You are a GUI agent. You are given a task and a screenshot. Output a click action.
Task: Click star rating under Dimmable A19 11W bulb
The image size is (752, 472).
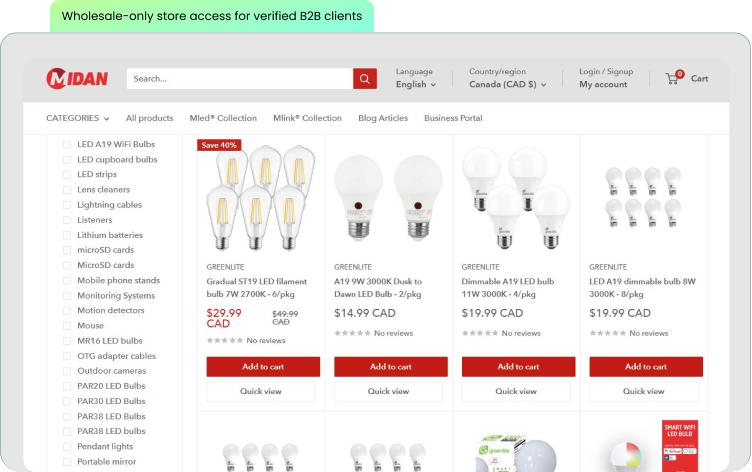coord(480,333)
